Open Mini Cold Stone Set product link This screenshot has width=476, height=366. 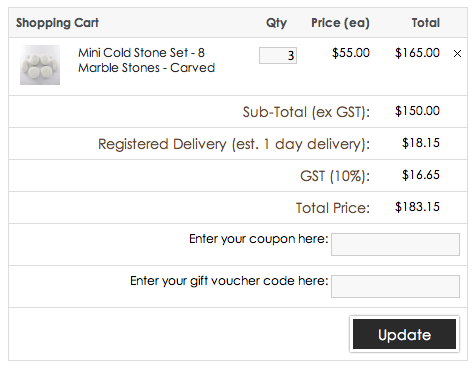click(146, 60)
